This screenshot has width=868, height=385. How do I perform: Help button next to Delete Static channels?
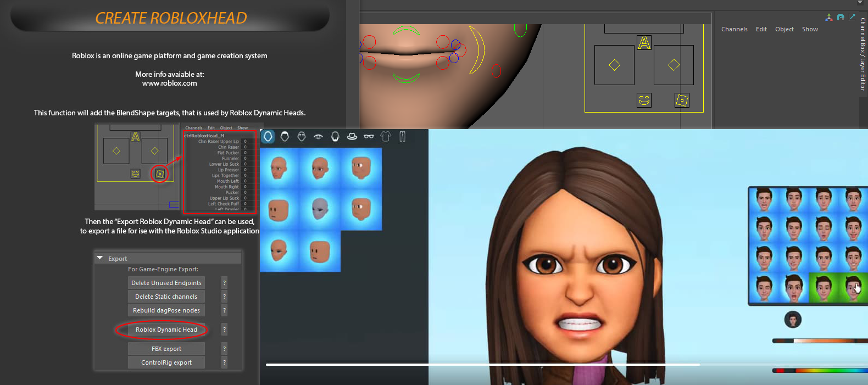tap(224, 297)
